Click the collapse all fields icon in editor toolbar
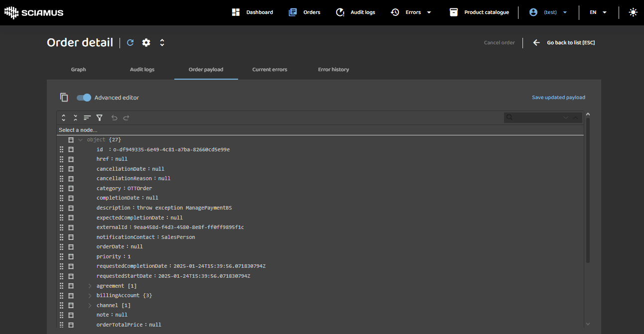This screenshot has height=334, width=644. (75, 118)
